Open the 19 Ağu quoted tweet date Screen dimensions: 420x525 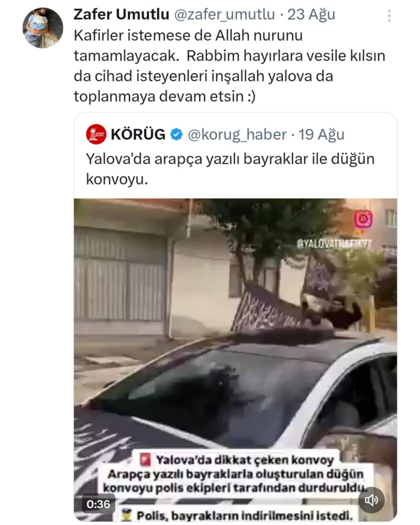321,135
